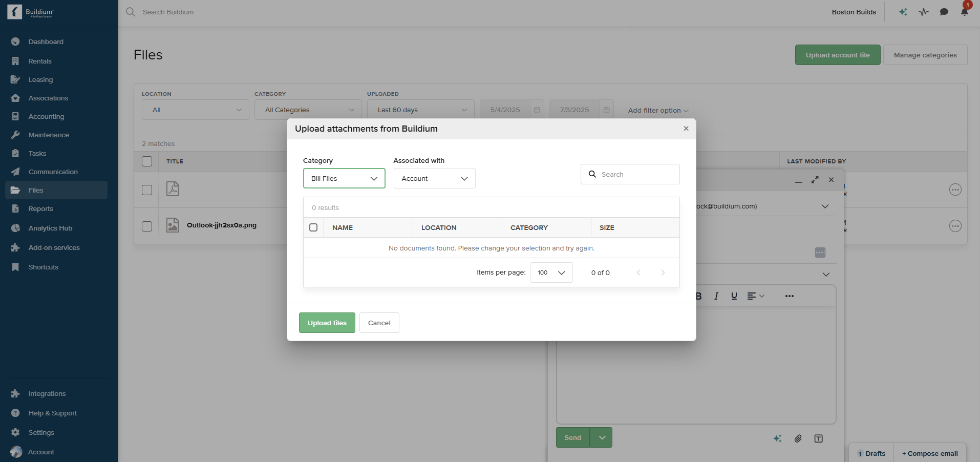Viewport: 980px width, 462px height.
Task: Select all files with the header checkbox
Action: (147, 161)
